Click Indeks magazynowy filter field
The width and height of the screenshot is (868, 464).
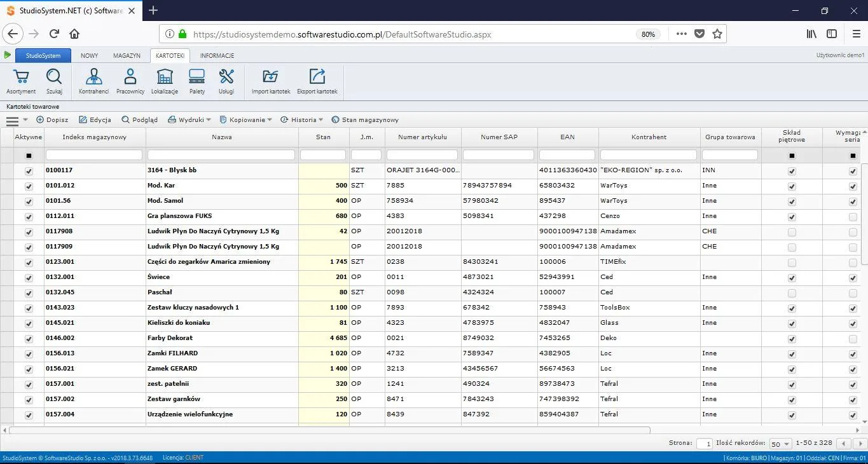tap(94, 155)
